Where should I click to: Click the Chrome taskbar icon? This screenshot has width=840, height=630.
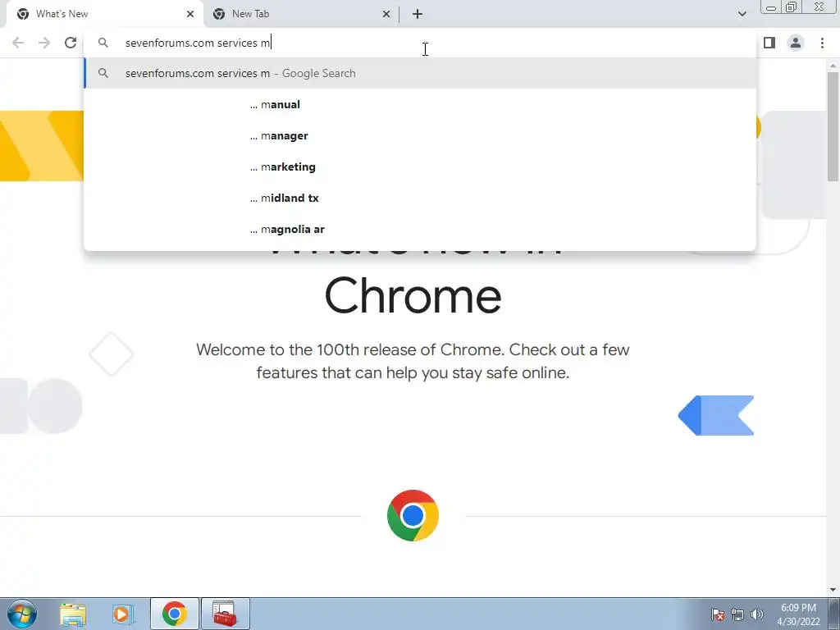[x=174, y=614]
